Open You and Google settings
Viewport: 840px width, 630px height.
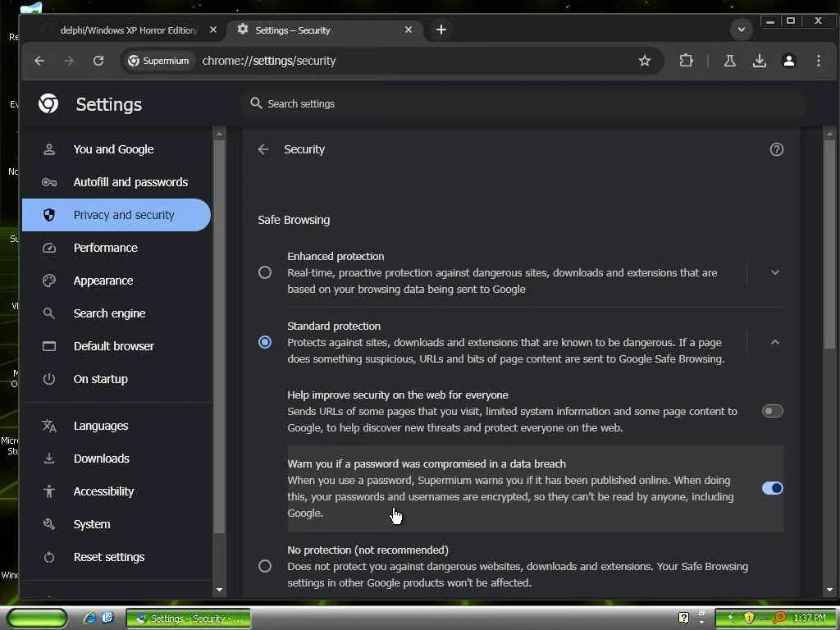(x=116, y=149)
